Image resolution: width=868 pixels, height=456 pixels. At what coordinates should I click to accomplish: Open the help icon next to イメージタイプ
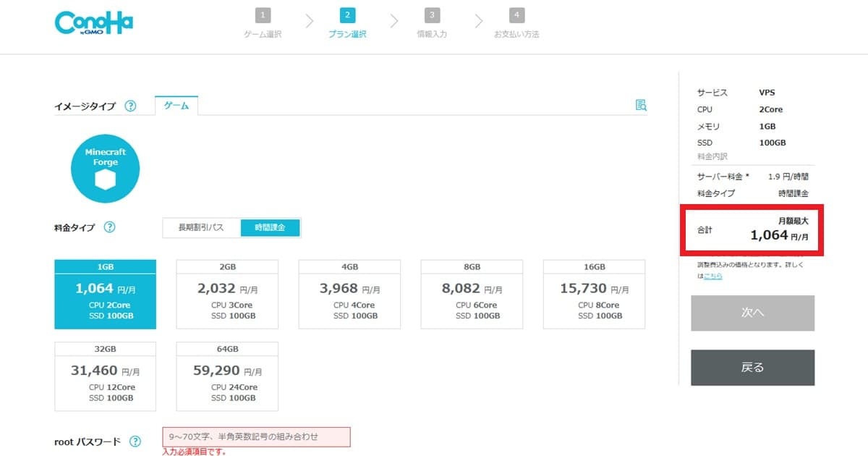[130, 106]
